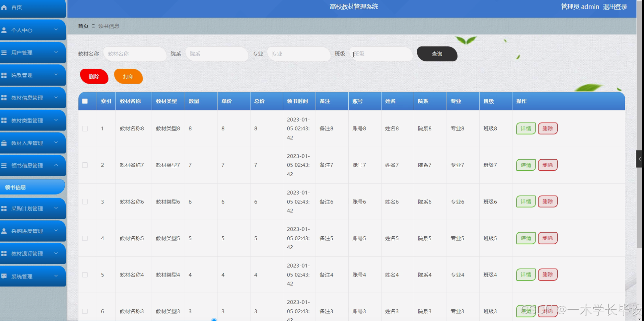This screenshot has height=321, width=644.
Task: Click the 教材类型 column header
Action: click(x=166, y=101)
